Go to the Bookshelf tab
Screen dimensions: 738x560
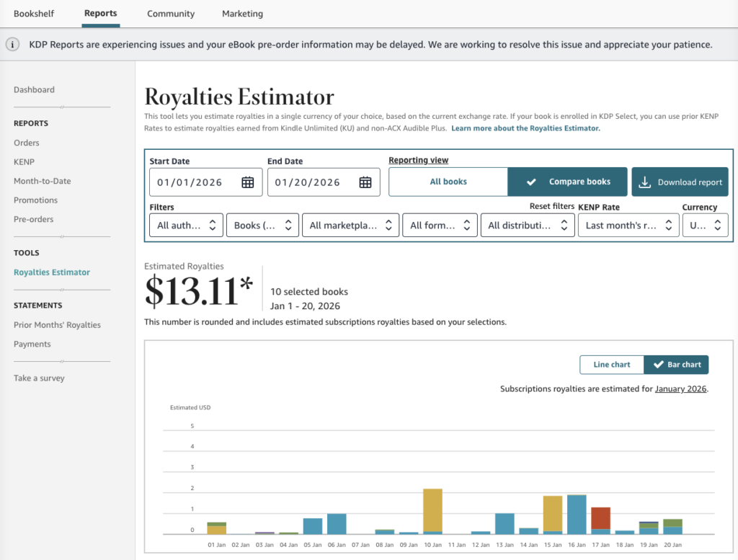click(x=34, y=14)
